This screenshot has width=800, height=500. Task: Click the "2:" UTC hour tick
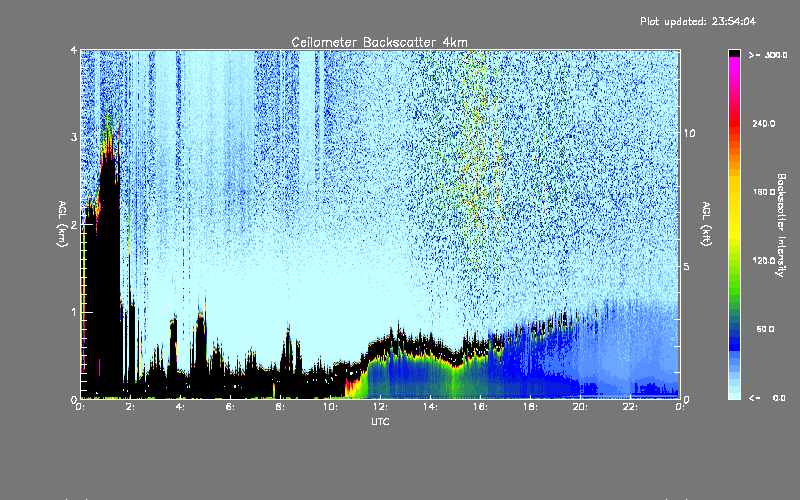click(x=131, y=407)
